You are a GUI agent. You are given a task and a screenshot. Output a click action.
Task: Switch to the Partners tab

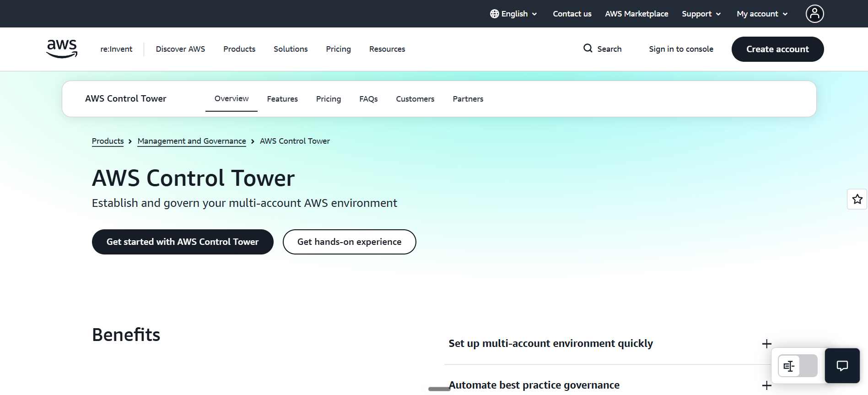pyautogui.click(x=468, y=99)
